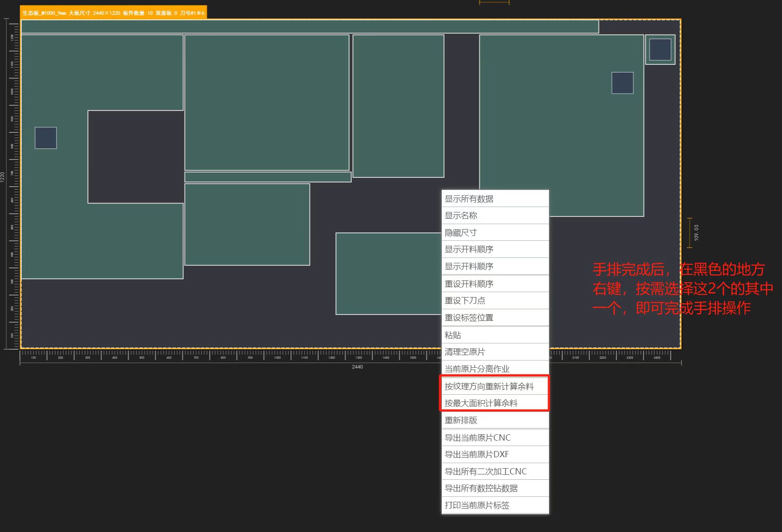Click the orange sheet info header label

pos(113,13)
